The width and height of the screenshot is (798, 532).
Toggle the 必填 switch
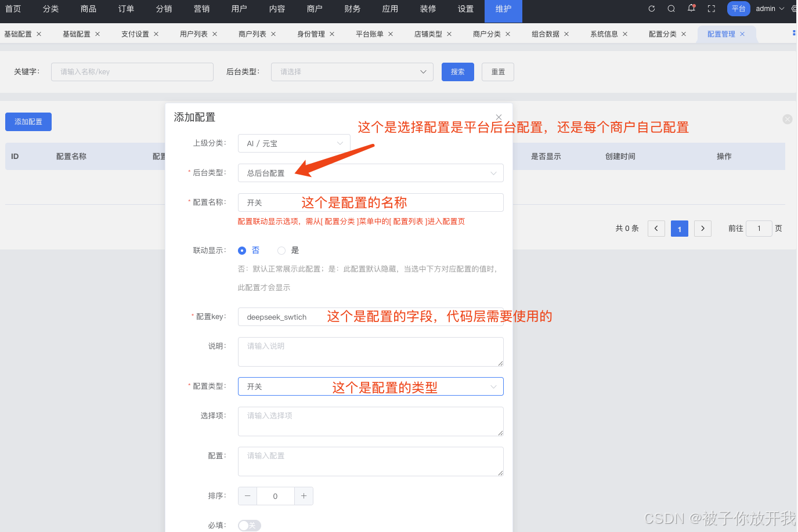coord(250,526)
